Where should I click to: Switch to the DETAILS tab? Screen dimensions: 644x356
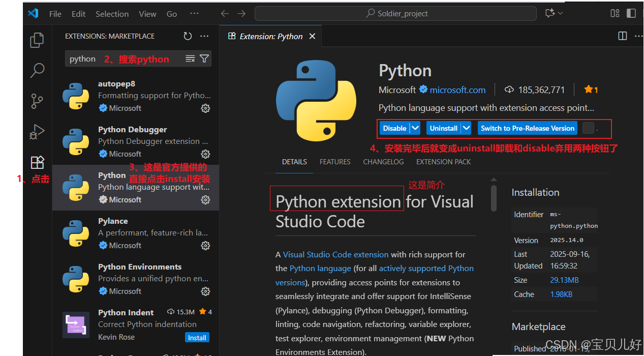click(295, 162)
